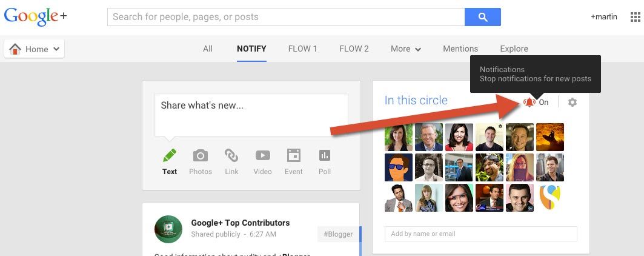Expand the More circles dropdown
This screenshot has height=256, width=644.
[406, 49]
